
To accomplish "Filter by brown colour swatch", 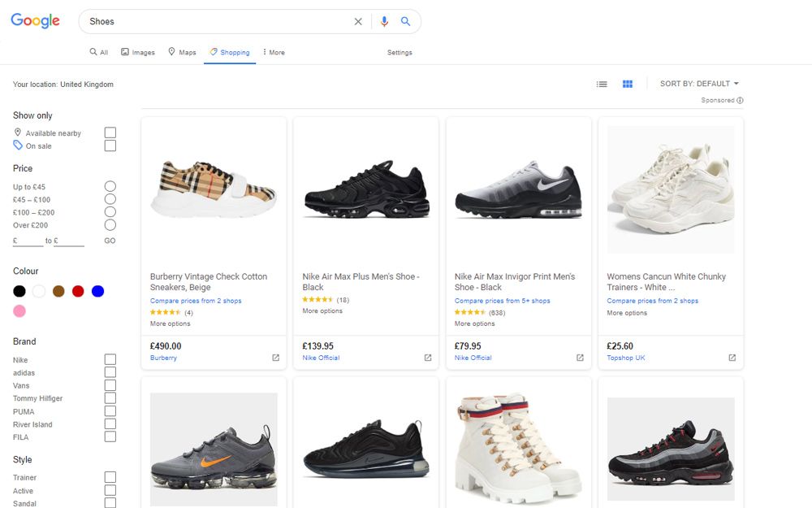I will [58, 291].
